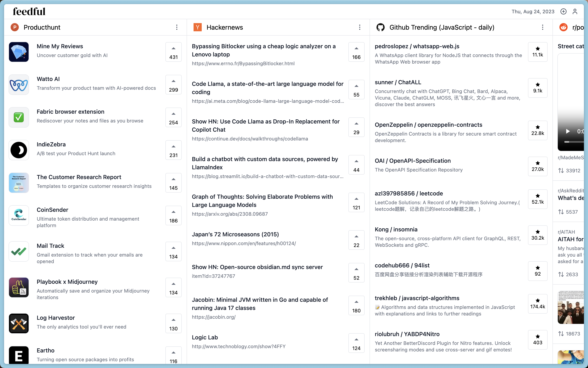The width and height of the screenshot is (588, 368).
Task: Click Thu, Aug 24, 2023 date
Action: point(533,11)
